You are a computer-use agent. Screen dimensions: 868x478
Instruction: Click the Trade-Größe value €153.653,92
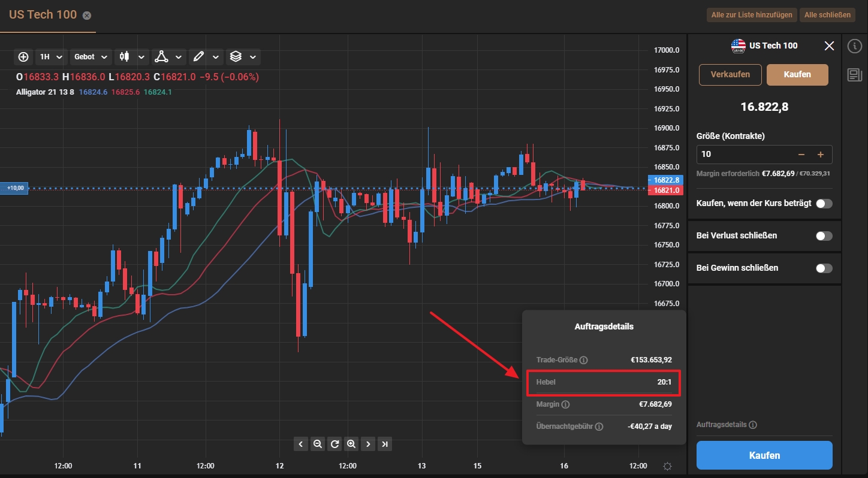[x=651, y=360]
